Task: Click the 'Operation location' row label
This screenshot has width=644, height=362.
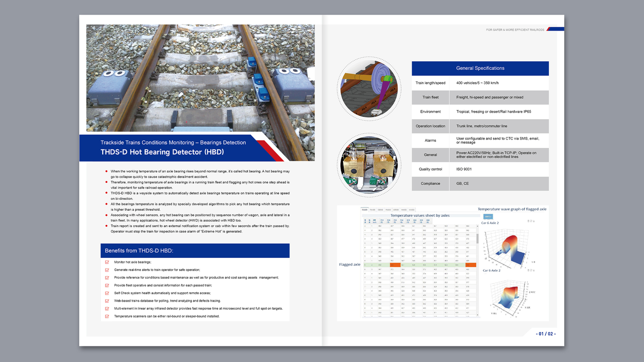Action: tap(430, 126)
